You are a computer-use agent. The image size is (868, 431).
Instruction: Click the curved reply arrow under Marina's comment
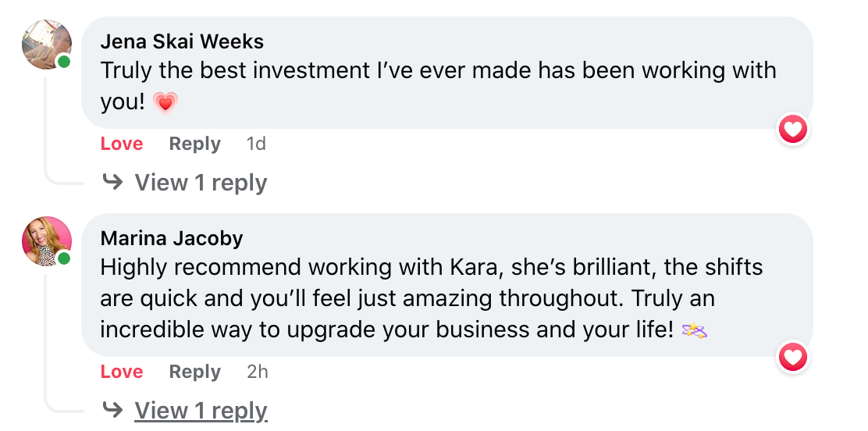point(113,410)
